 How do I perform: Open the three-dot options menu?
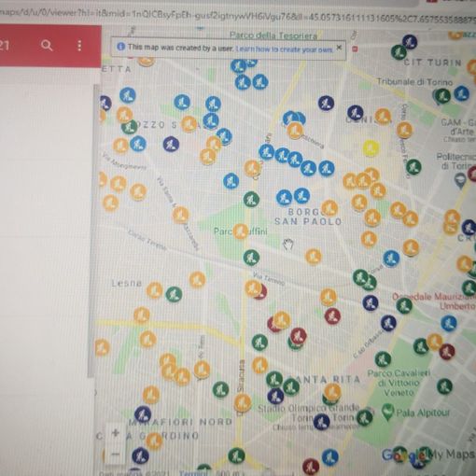79,46
